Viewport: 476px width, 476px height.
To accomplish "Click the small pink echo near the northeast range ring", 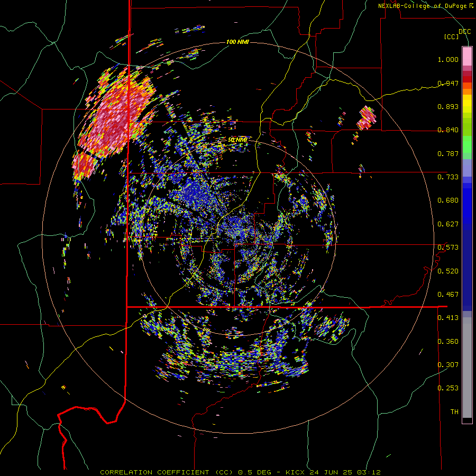I will pos(367,118).
